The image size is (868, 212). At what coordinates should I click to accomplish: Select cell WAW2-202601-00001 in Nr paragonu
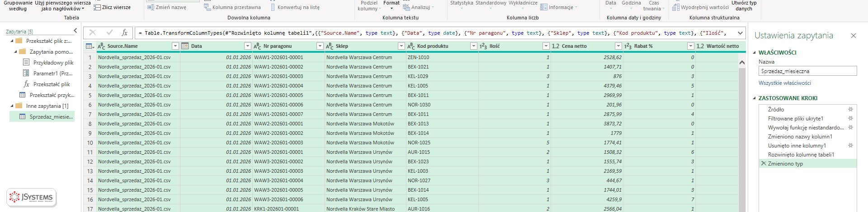click(288, 124)
